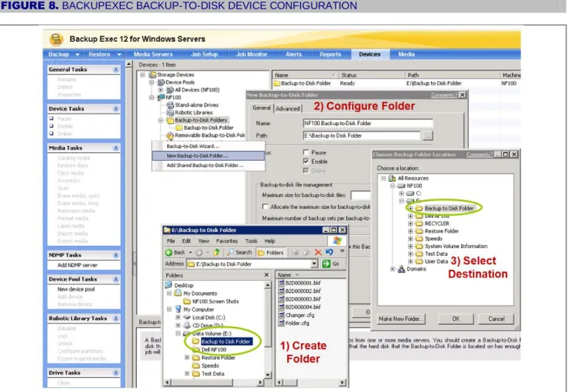Select Backup to Disk Folder in location tree
This screenshot has width=568, height=392.
[x=449, y=208]
